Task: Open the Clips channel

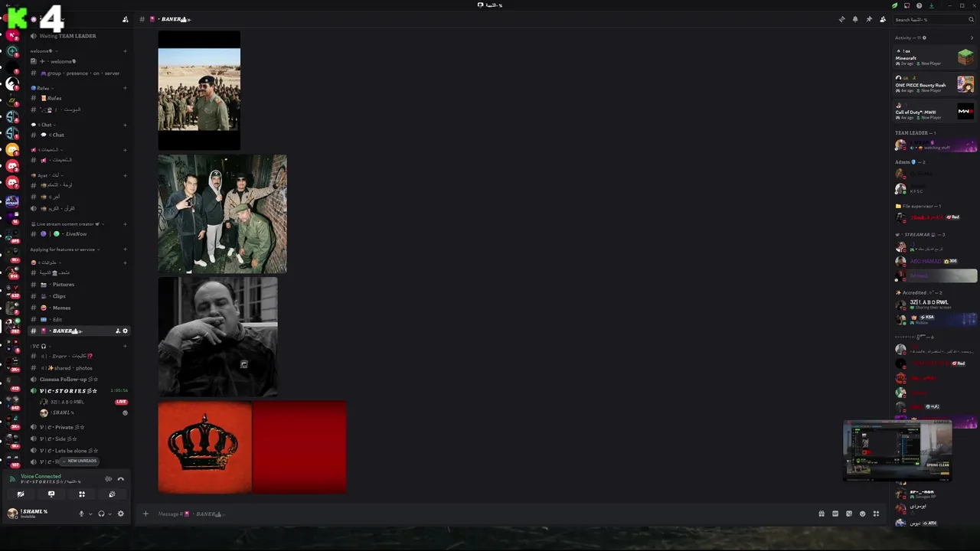Action: tap(79, 296)
